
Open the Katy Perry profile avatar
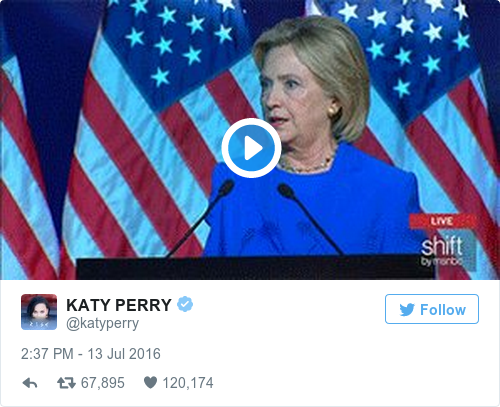coord(39,312)
